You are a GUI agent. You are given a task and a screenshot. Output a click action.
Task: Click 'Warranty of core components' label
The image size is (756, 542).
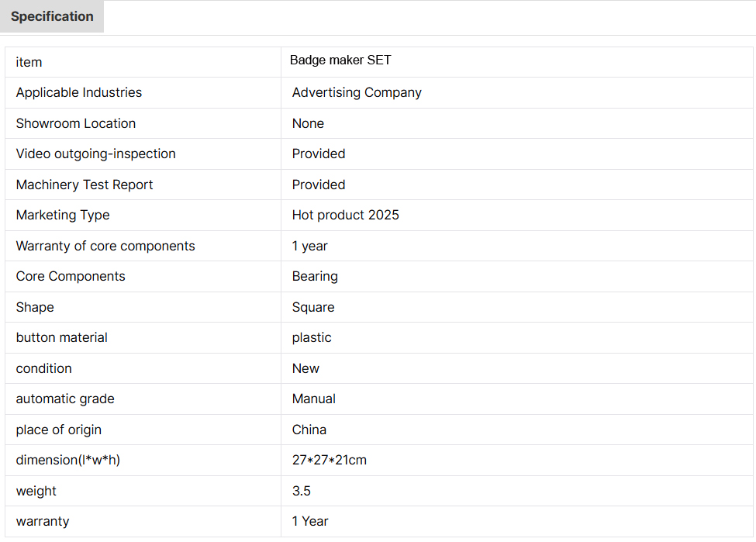coord(105,246)
